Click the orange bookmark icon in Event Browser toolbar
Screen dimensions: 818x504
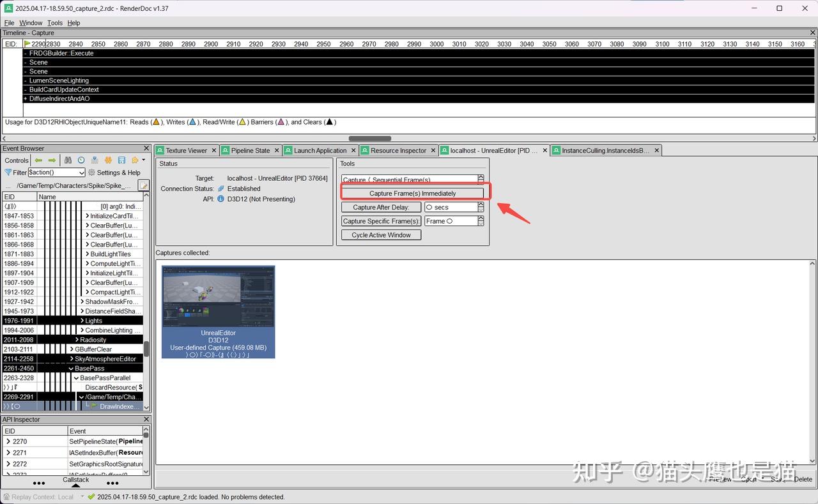tap(108, 160)
